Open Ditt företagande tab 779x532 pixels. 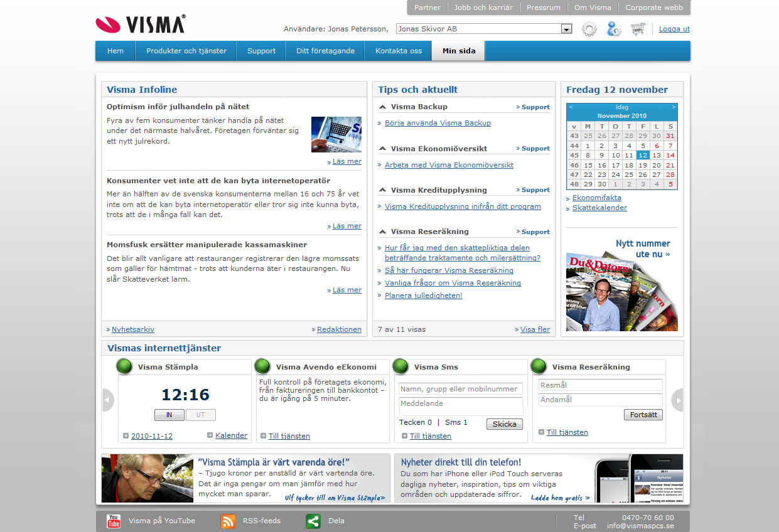click(325, 51)
